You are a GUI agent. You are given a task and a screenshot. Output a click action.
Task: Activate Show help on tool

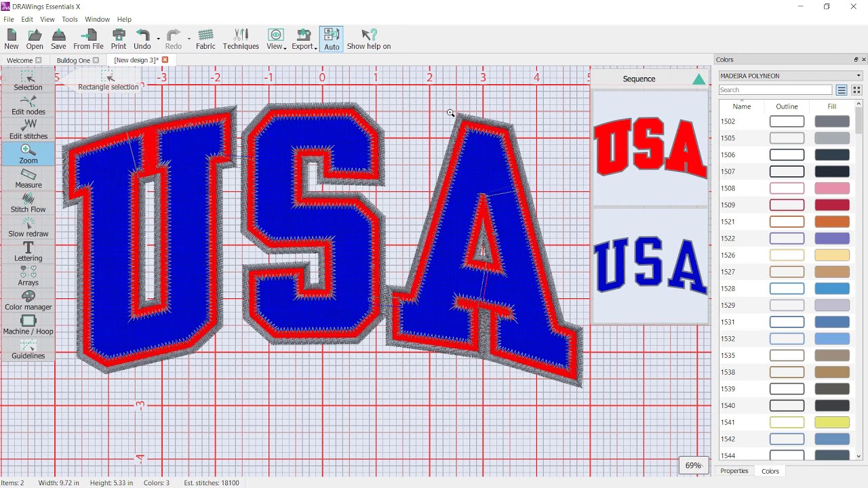[369, 39]
